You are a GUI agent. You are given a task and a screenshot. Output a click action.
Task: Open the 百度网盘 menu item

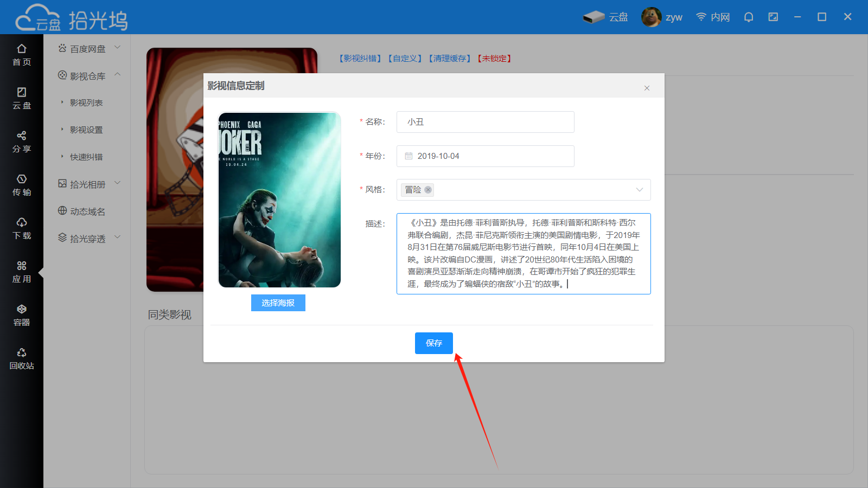(88, 49)
